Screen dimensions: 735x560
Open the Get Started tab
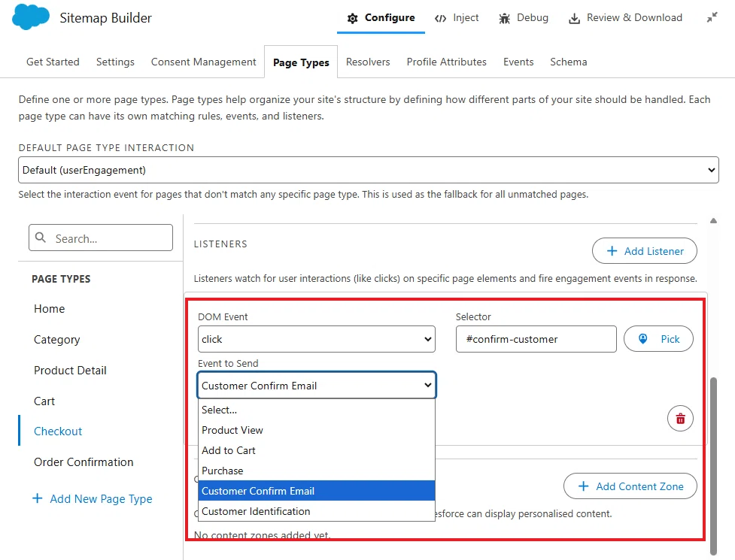tap(53, 62)
